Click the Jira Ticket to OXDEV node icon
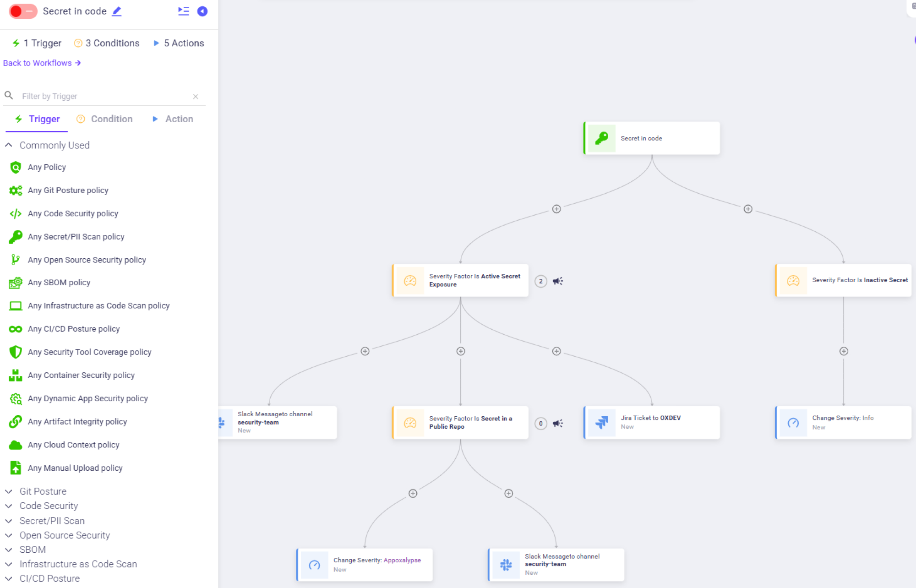Viewport: 916px width, 588px height. tap(602, 422)
